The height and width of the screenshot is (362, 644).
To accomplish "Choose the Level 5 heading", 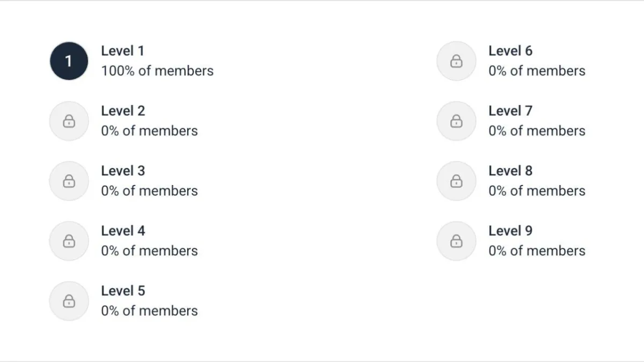I will [123, 291].
